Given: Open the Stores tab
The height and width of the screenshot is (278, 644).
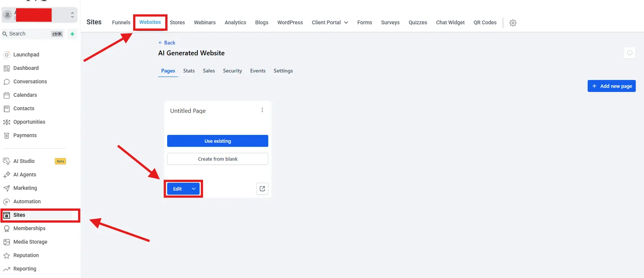Looking at the screenshot, I should 177,22.
